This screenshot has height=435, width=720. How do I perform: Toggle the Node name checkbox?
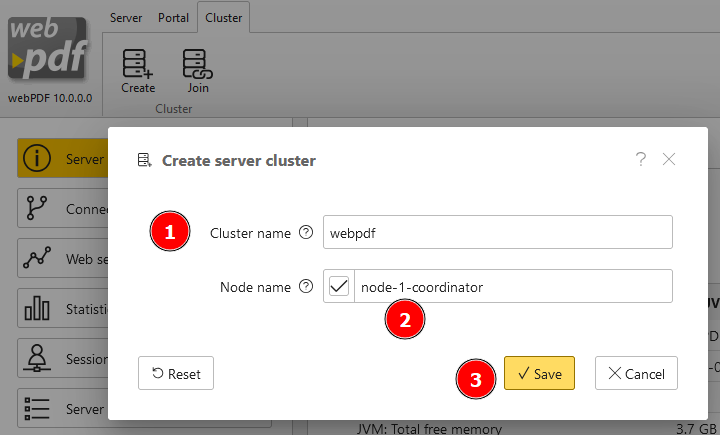[339, 286]
